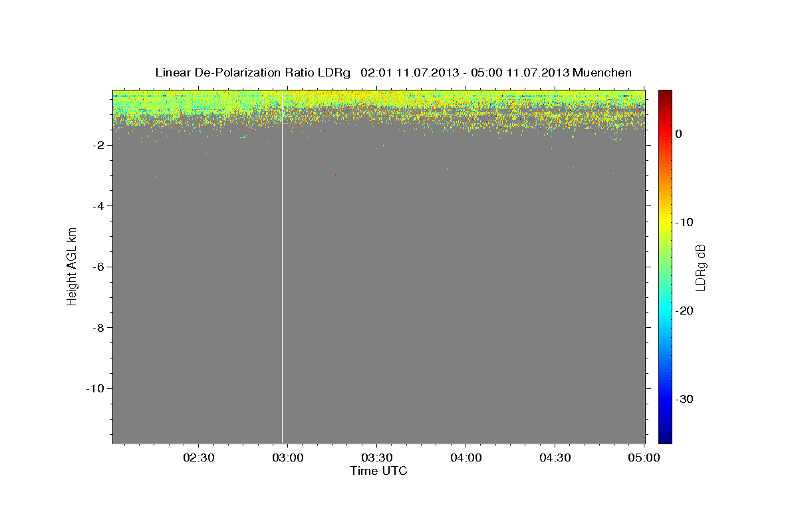Click the 'Time UTC' axis label
The height and width of the screenshot is (532, 798).
pos(378,471)
